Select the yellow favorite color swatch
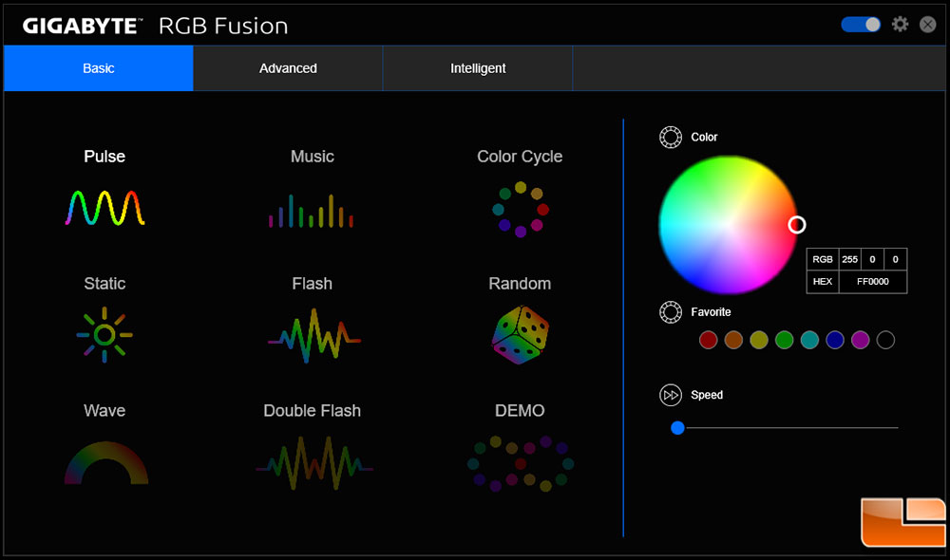Viewport: 950px width, 560px height. pyautogui.click(x=759, y=340)
